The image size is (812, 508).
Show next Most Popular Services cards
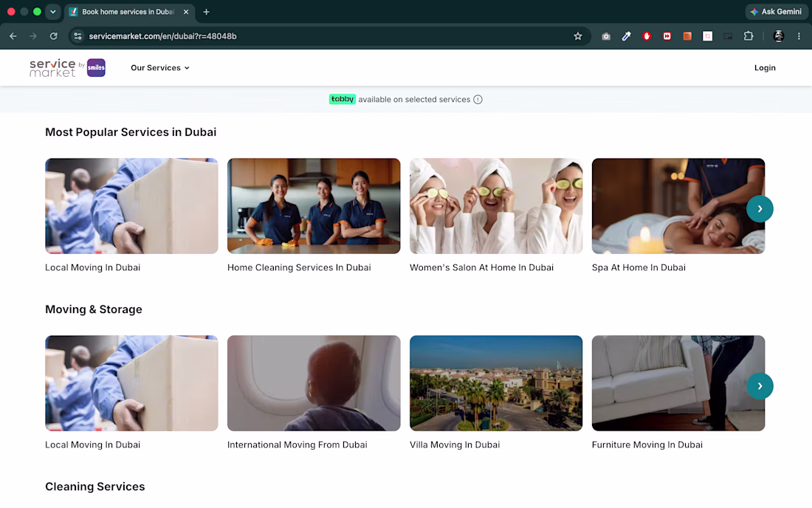760,209
